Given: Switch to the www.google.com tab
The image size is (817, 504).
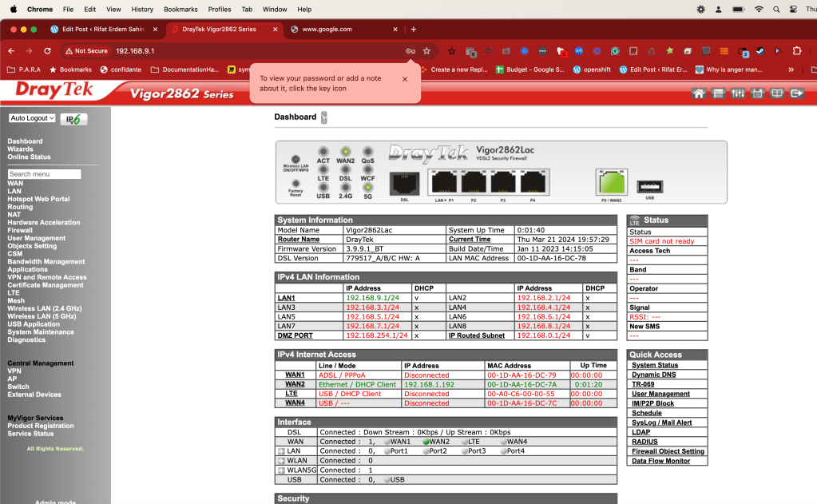Looking at the screenshot, I should [x=344, y=30].
